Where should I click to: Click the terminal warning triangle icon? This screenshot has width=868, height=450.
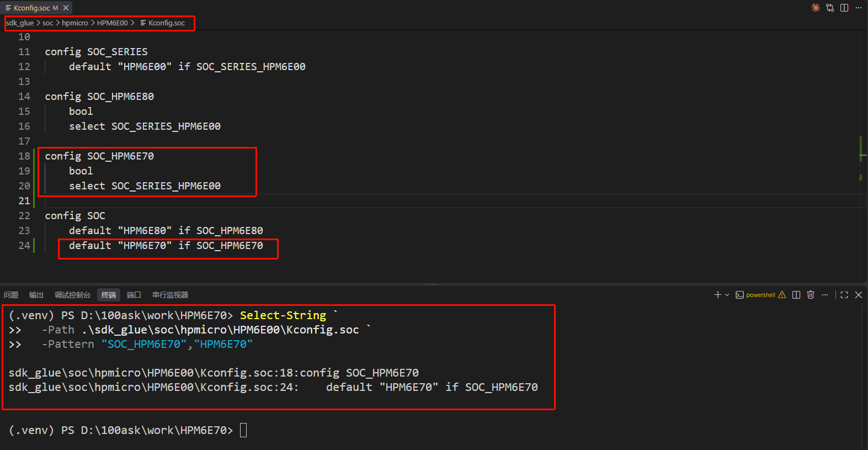[x=782, y=295]
